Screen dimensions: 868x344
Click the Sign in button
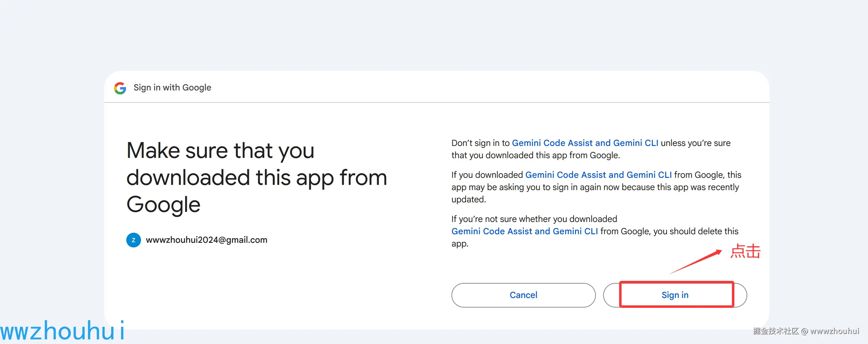pyautogui.click(x=675, y=295)
